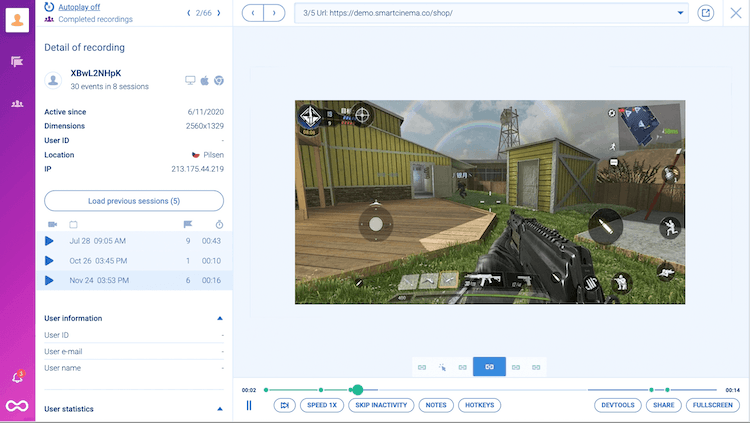Click previous page arrow above the player
This screenshot has width=750, height=423.
(x=253, y=13)
